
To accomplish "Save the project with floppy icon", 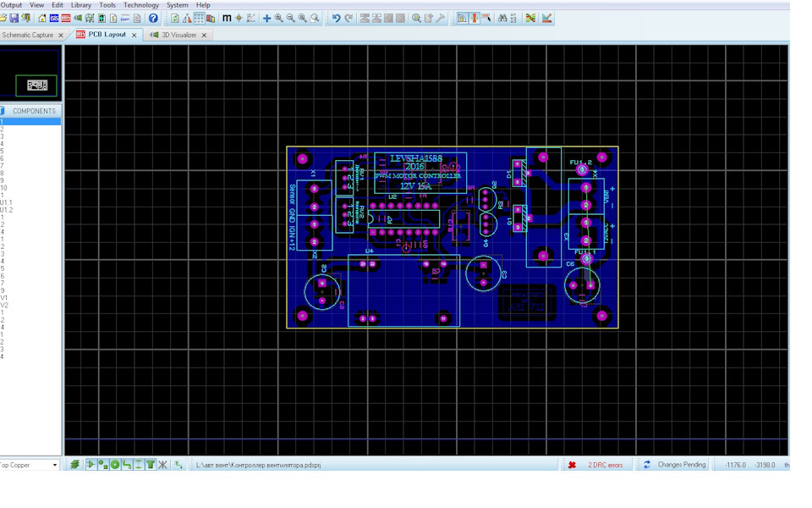I will tap(14, 18).
